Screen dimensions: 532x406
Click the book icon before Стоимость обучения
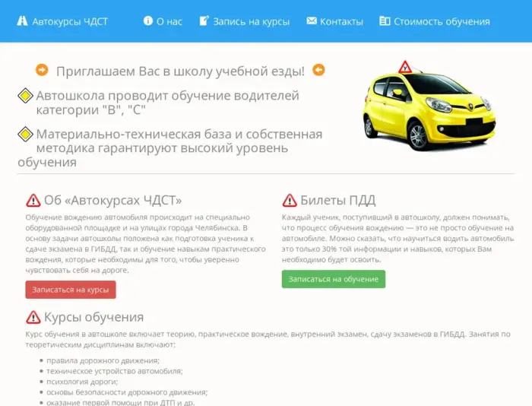pos(385,21)
